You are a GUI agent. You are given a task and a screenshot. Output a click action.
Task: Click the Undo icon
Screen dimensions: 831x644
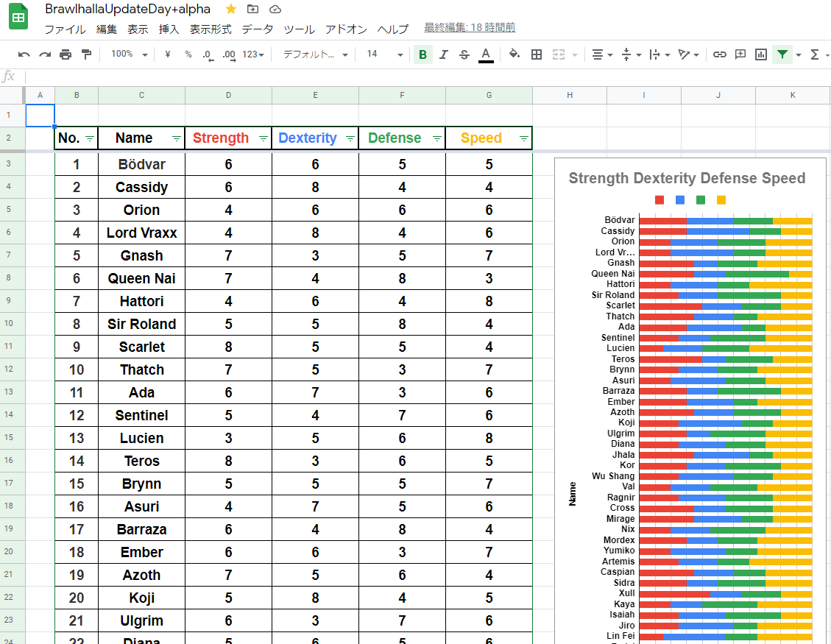[x=24, y=54]
